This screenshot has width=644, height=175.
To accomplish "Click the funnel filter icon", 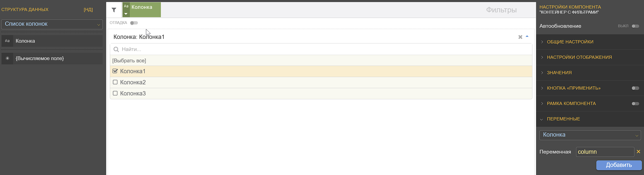I will [114, 10].
